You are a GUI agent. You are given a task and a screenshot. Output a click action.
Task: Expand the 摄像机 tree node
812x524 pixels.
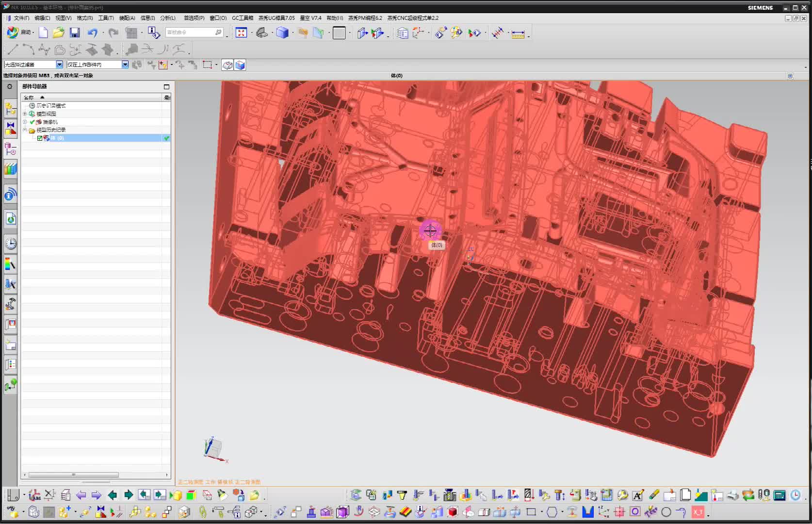click(x=25, y=122)
